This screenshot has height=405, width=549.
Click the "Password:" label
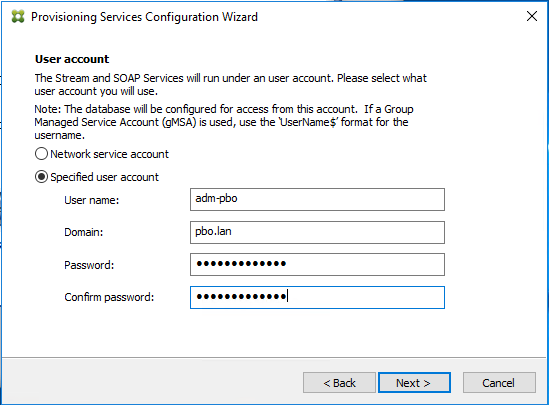point(89,265)
